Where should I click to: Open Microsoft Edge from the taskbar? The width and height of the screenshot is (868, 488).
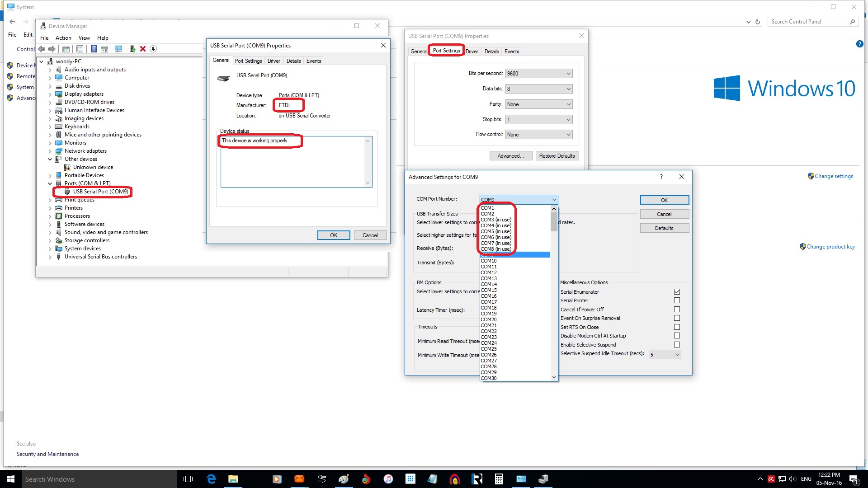(x=211, y=479)
